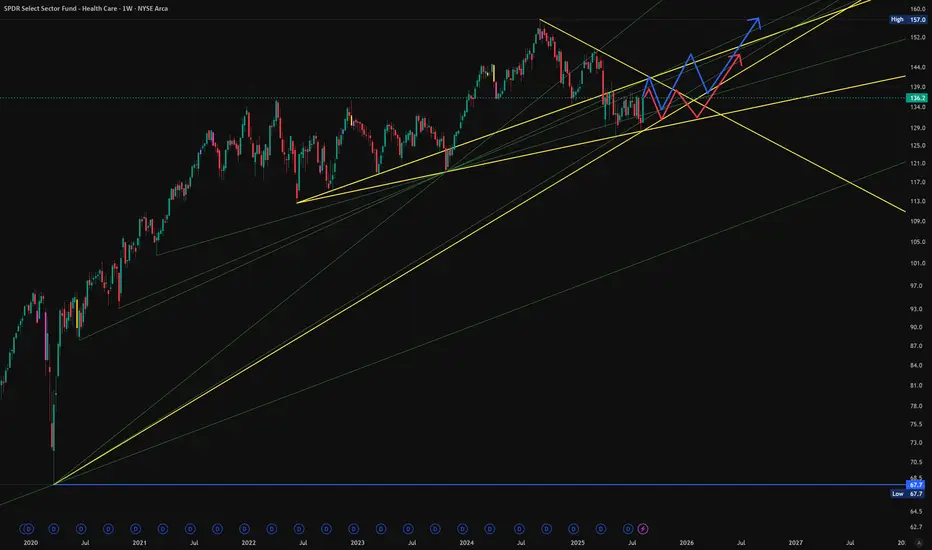
Task: Click the High 157.0 price label
Action: coord(908,20)
